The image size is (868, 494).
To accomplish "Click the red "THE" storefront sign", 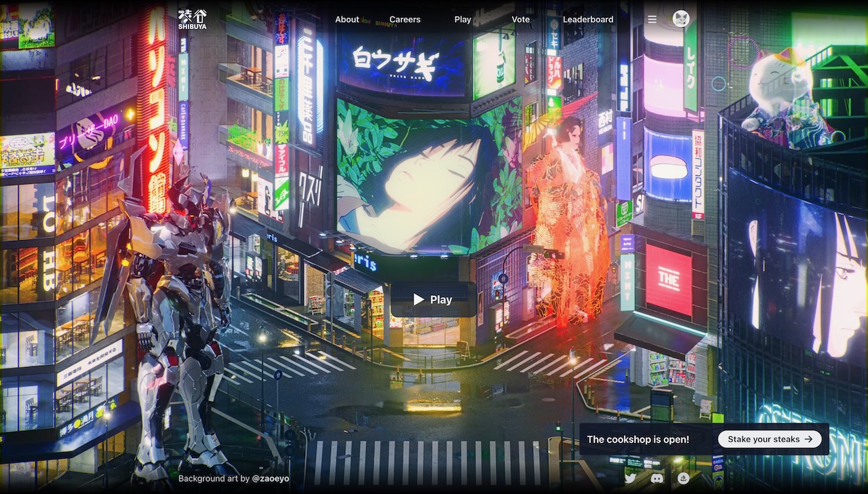I will tap(668, 279).
